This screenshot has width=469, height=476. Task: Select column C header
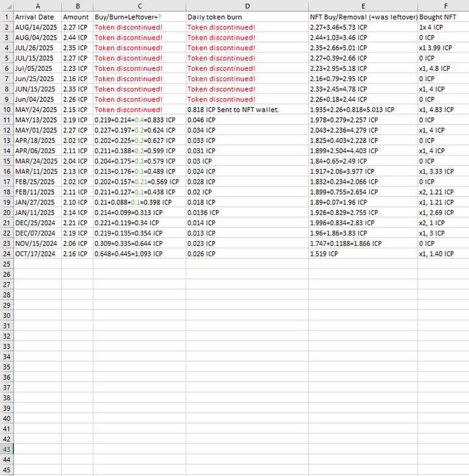pyautogui.click(x=140, y=6)
